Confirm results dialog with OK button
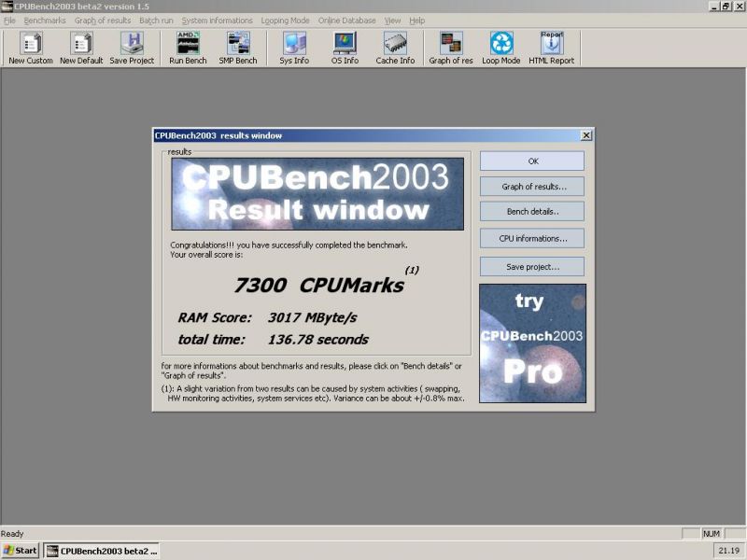This screenshot has width=747, height=560. tap(532, 161)
